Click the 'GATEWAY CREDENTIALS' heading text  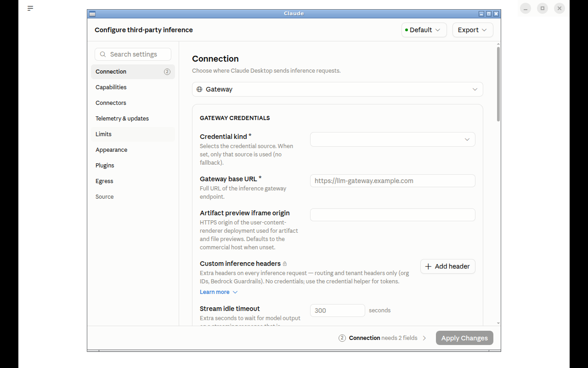pos(235,118)
